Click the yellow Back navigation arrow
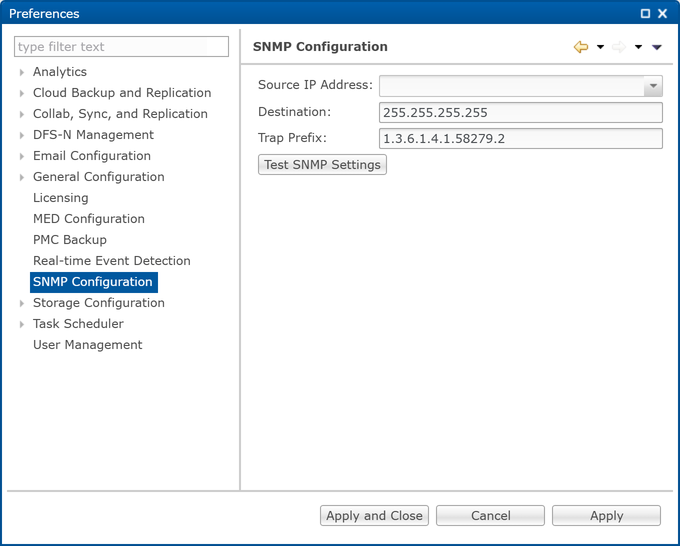The width and height of the screenshot is (680, 546). [x=581, y=47]
